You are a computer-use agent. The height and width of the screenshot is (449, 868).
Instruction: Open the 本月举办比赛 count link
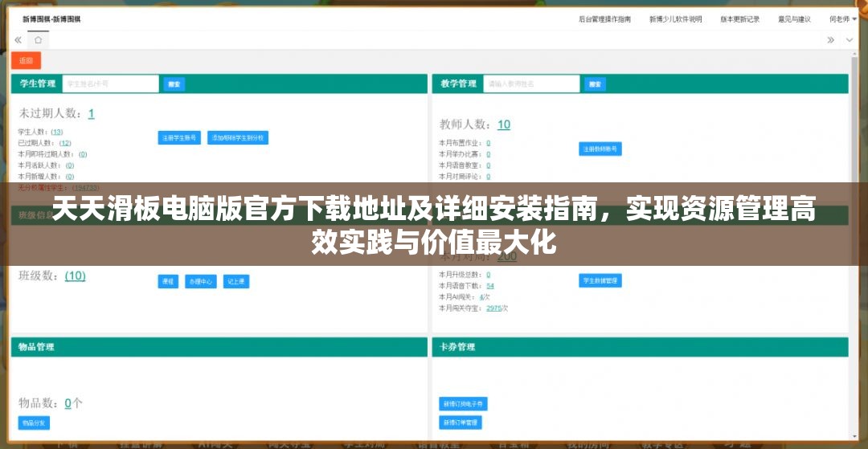(489, 154)
